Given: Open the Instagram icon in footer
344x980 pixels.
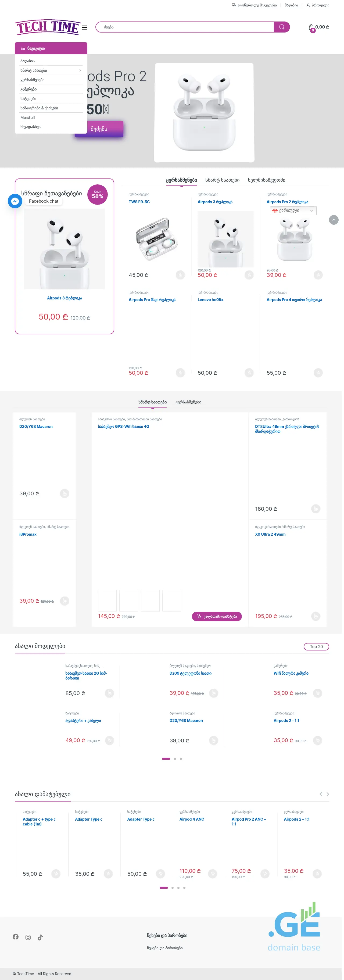Looking at the screenshot, I should (28, 937).
